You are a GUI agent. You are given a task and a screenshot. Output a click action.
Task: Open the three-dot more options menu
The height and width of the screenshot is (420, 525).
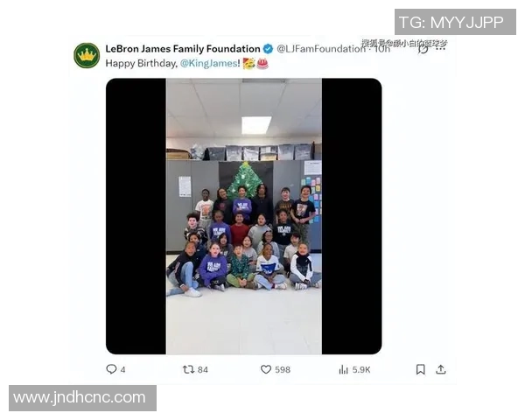pyautogui.click(x=441, y=49)
